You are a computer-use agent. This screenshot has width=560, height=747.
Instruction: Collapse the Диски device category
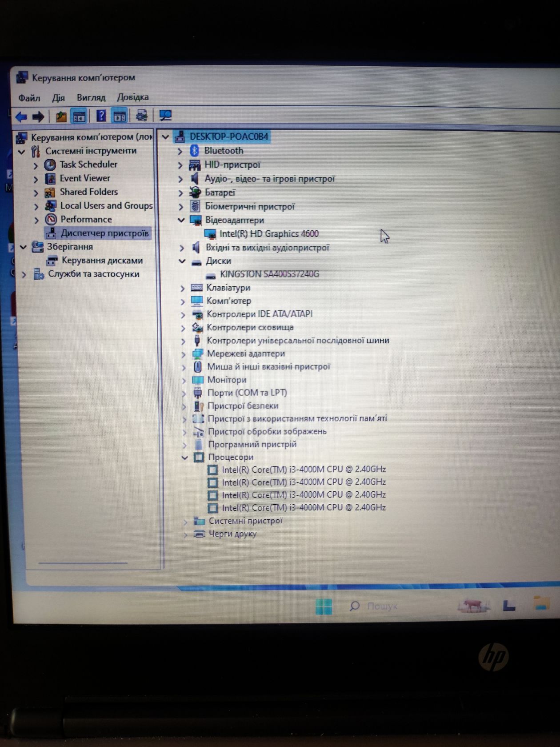(x=182, y=261)
